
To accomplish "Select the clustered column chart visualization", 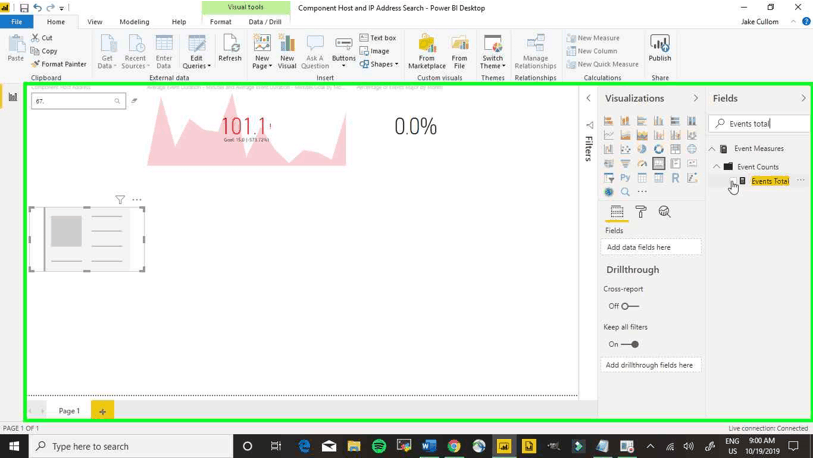I will click(659, 121).
